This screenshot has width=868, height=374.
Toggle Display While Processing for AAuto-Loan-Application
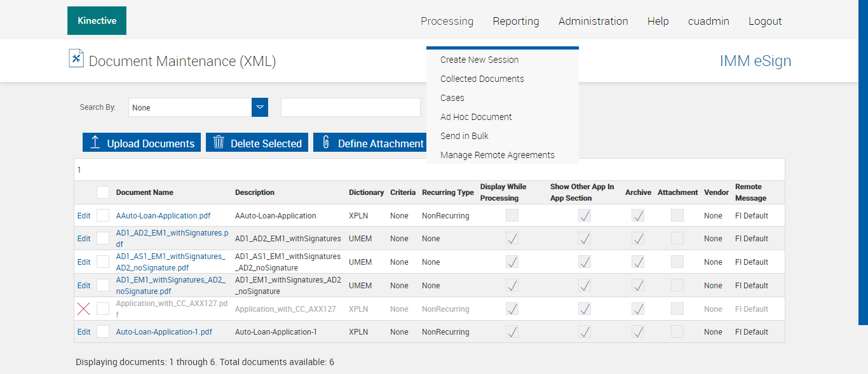[x=512, y=216]
